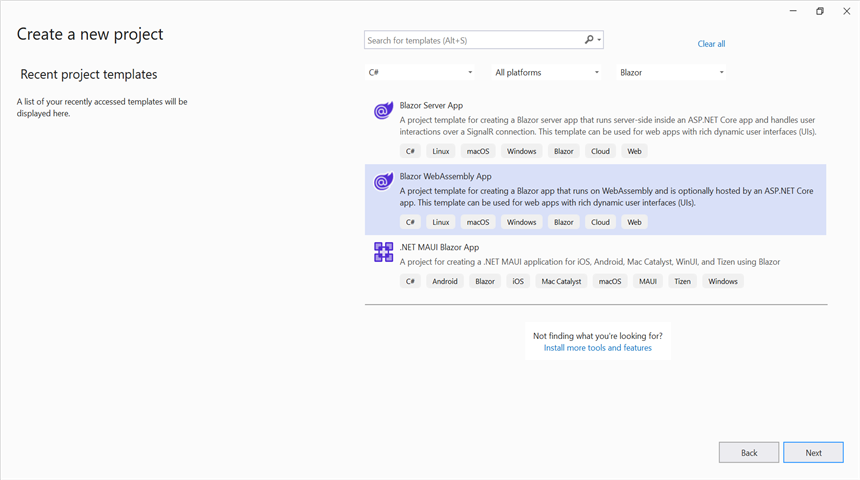Open the C# language filter dropdown

click(420, 72)
